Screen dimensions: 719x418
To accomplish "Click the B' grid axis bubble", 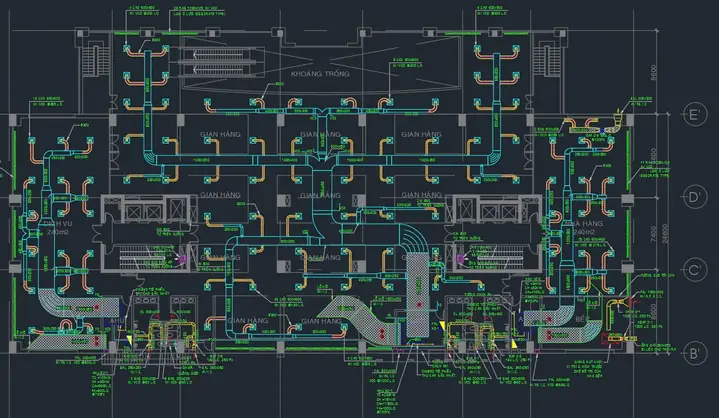I will (695, 353).
